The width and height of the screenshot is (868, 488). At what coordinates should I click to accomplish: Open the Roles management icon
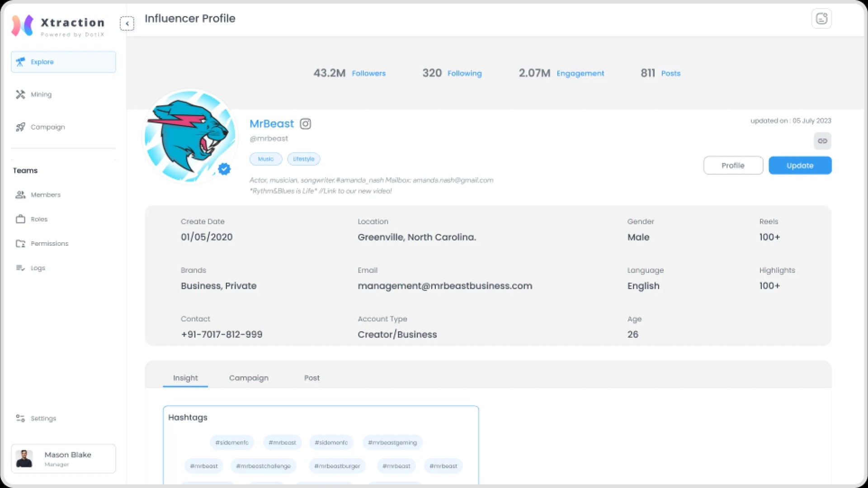coord(20,219)
